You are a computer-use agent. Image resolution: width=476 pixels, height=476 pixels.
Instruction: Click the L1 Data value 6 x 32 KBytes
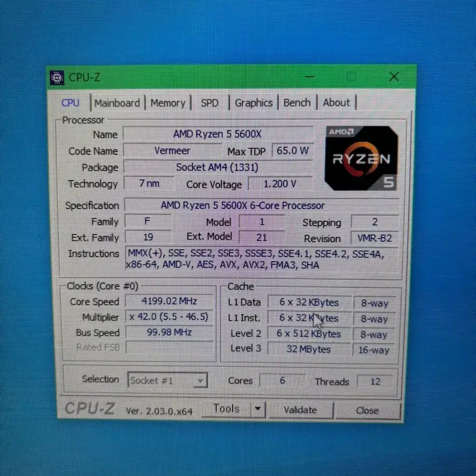pyautogui.click(x=309, y=303)
